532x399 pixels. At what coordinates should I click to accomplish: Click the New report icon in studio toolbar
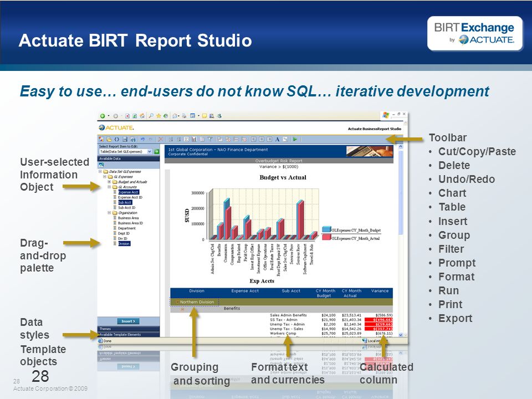click(101, 139)
